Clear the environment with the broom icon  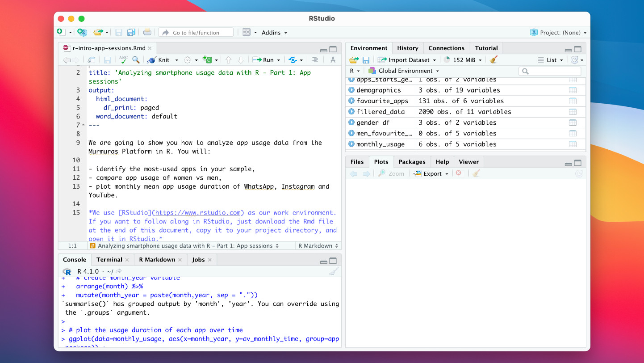[x=493, y=60]
